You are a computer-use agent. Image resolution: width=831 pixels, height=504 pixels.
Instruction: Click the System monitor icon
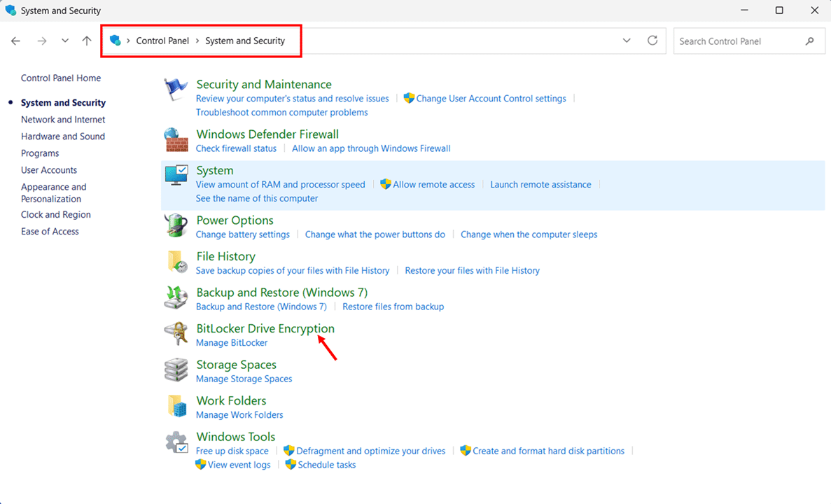click(176, 176)
